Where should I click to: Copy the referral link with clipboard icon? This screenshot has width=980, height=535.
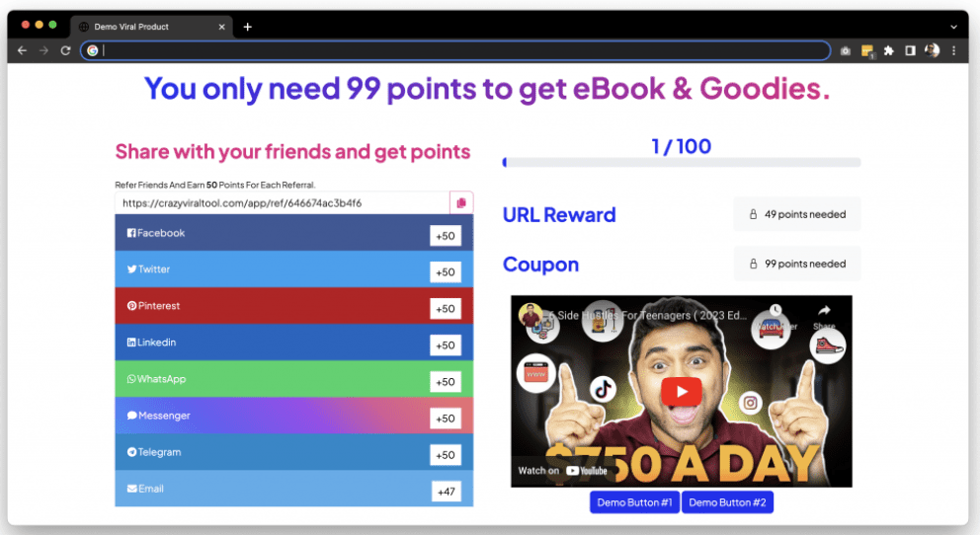pyautogui.click(x=461, y=203)
